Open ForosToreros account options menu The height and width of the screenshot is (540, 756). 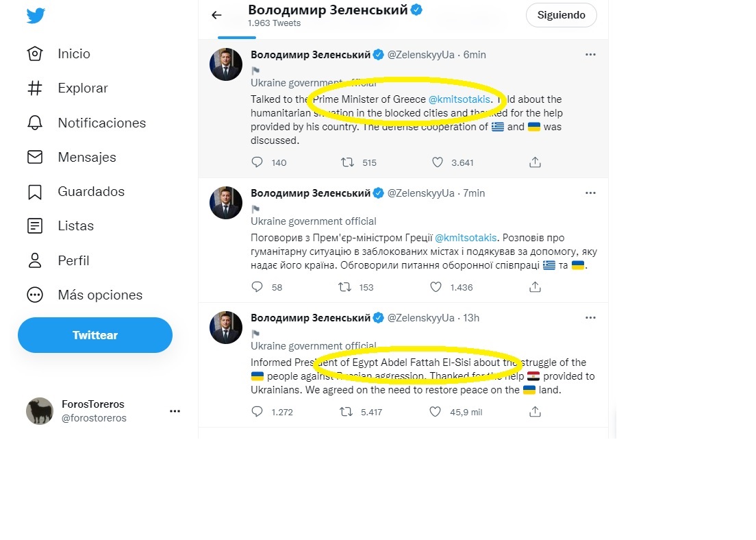pos(175,411)
